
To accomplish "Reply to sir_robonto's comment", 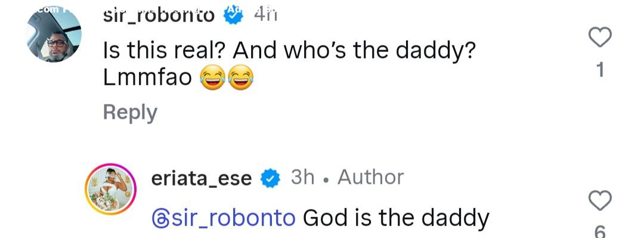I will coord(130,113).
